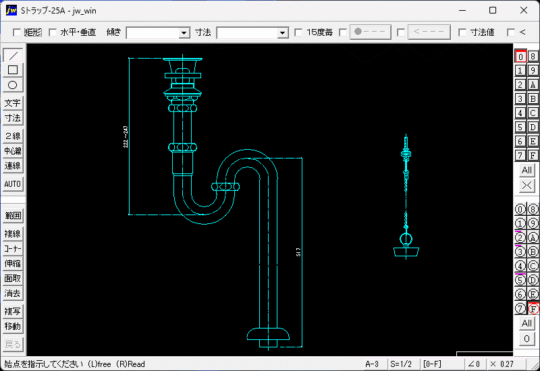Select layer 8 in layer panel
Image resolution: width=540 pixels, height=371 pixels.
click(533, 56)
